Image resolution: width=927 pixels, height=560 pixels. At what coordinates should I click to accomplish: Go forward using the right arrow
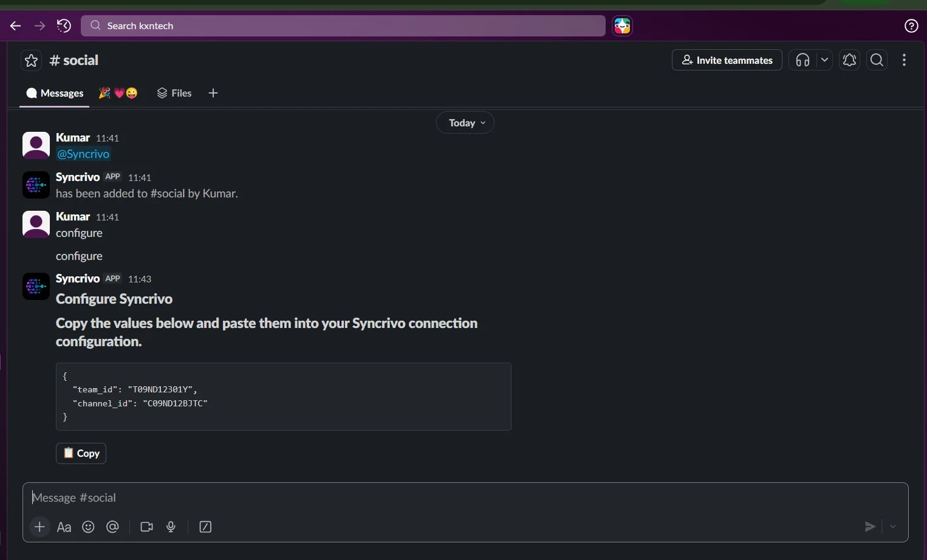click(39, 26)
